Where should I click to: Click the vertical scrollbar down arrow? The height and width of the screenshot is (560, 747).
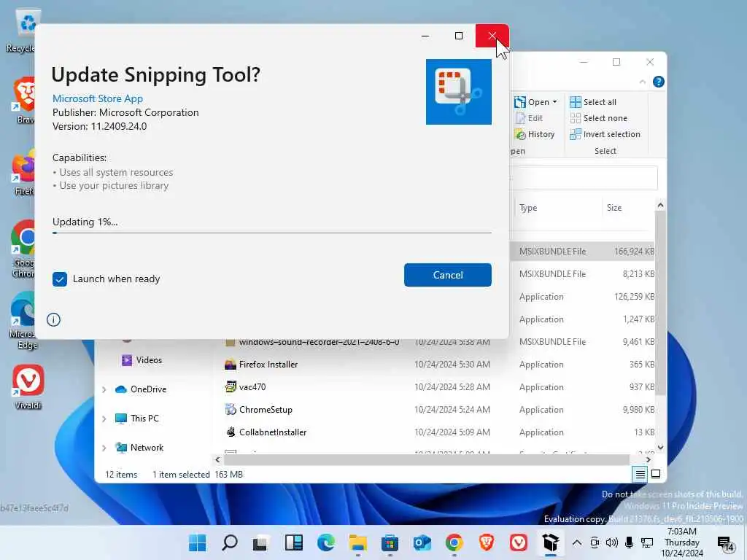point(660,448)
